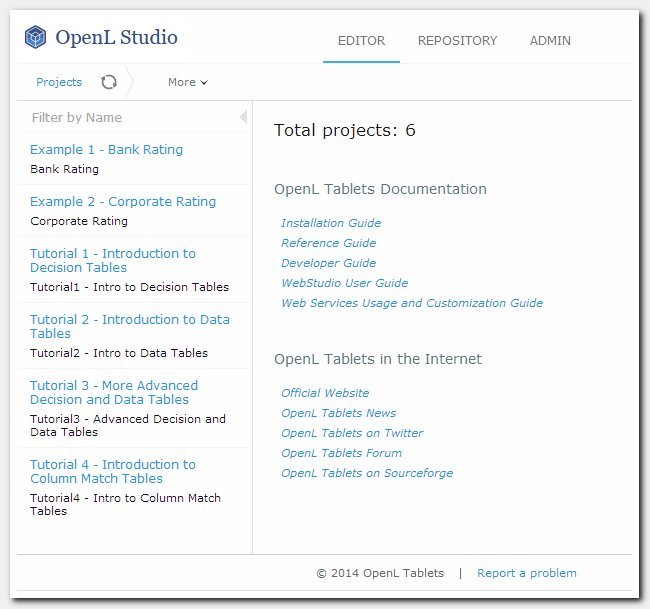This screenshot has height=609, width=650.
Task: Click the Bank Rating description text
Action: pyautogui.click(x=65, y=169)
